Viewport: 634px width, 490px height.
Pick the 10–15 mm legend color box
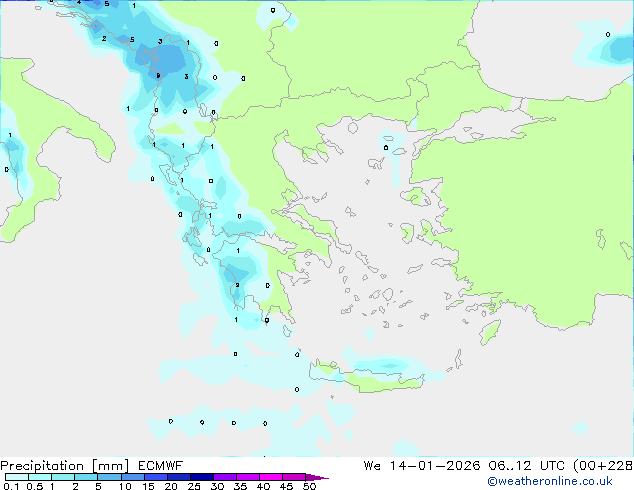click(x=133, y=477)
